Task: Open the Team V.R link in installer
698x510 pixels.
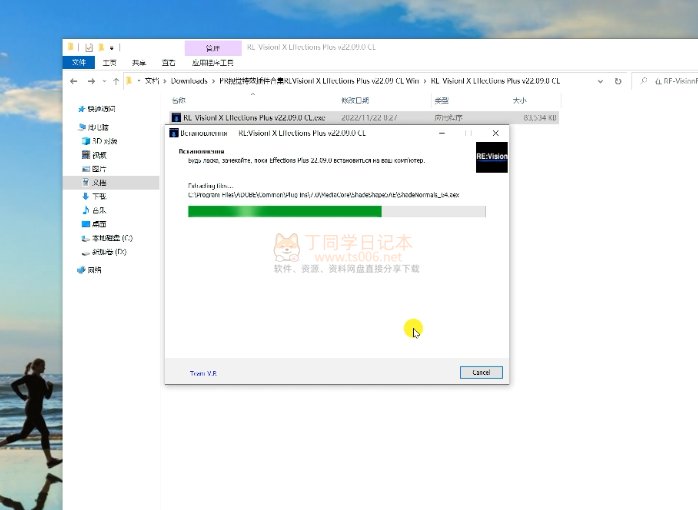Action: (x=203, y=373)
